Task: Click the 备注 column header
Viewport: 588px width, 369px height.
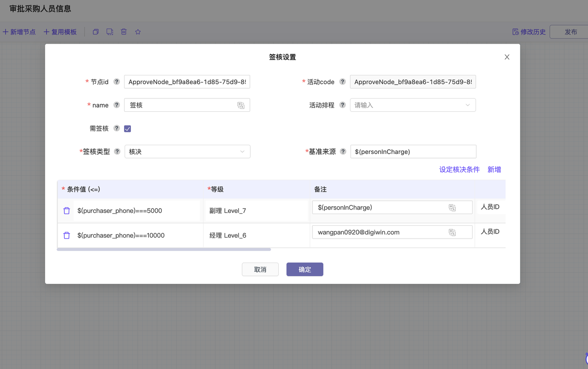Action: (x=321, y=189)
